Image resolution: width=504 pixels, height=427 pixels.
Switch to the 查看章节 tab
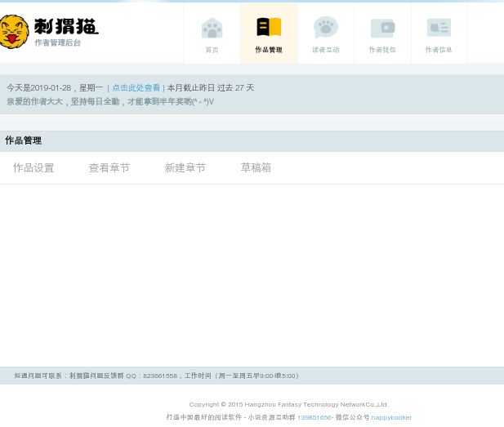pyautogui.click(x=109, y=167)
